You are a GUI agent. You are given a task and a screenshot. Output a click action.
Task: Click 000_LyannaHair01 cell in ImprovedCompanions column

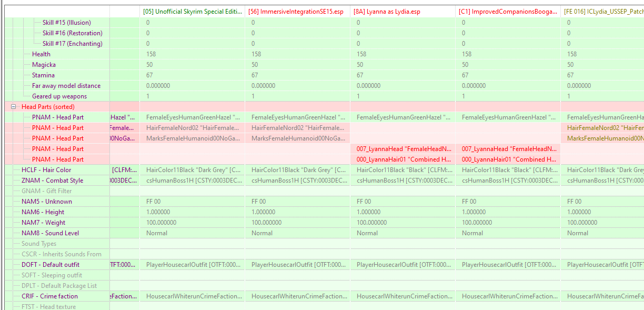[x=508, y=159]
